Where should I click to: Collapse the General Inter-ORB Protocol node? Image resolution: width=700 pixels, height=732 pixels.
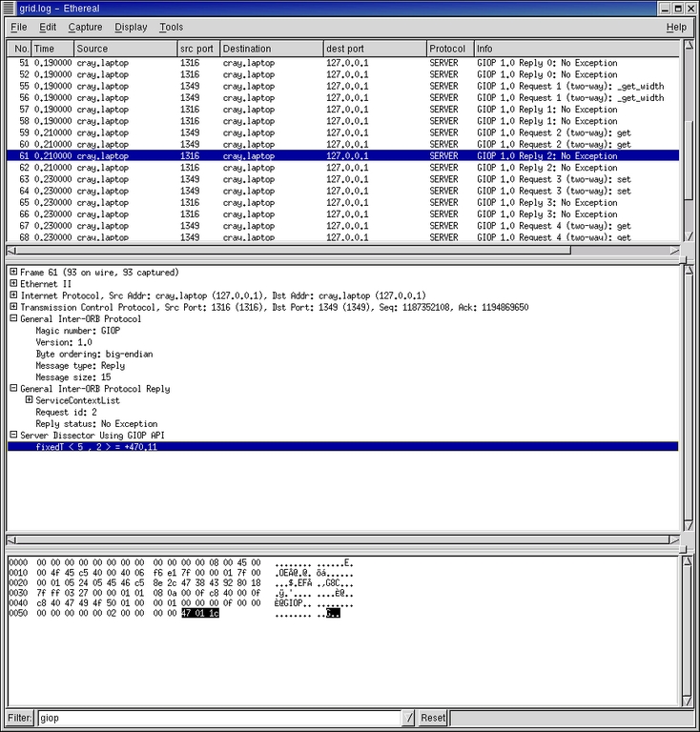coord(13,319)
